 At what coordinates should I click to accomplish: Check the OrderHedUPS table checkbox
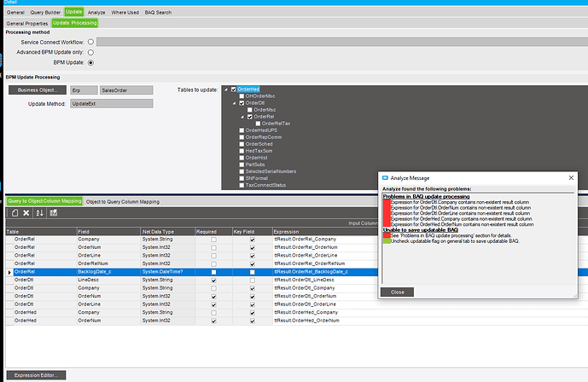coord(242,130)
